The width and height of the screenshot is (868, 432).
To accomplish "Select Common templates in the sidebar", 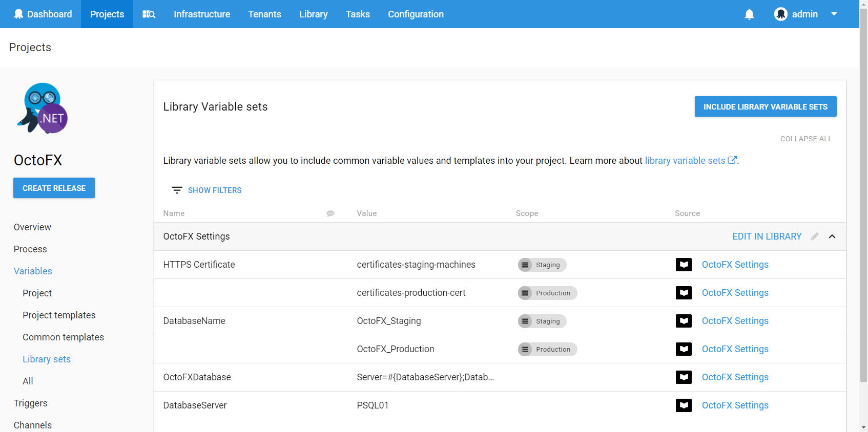I will coord(63,337).
